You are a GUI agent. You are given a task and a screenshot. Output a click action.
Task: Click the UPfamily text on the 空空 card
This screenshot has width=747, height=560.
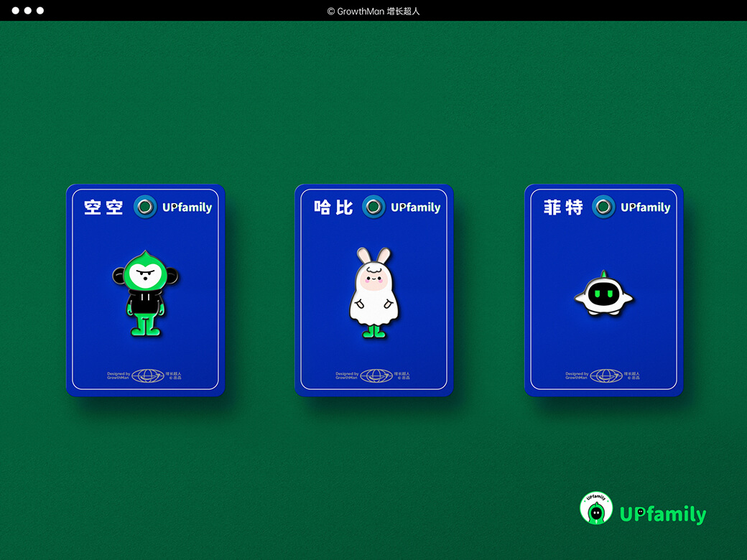coord(187,207)
